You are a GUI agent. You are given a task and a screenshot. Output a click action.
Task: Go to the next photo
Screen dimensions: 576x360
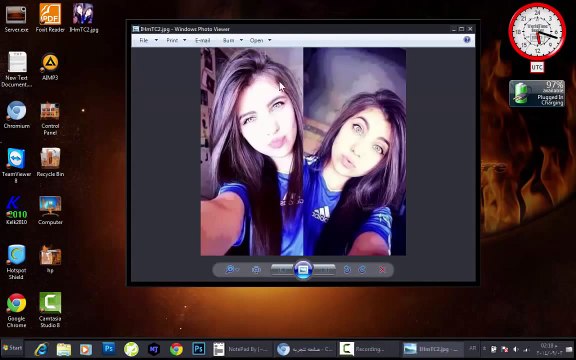pyautogui.click(x=324, y=270)
